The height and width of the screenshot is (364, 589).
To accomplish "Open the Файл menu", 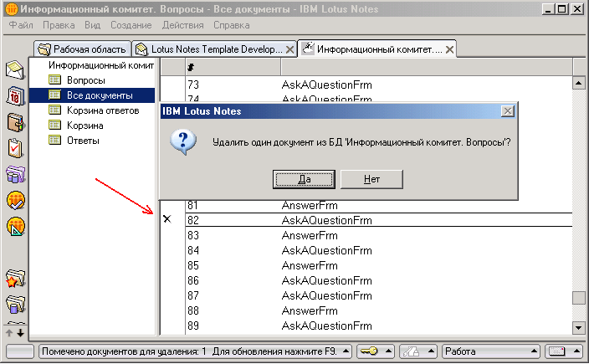I will pyautogui.click(x=21, y=25).
